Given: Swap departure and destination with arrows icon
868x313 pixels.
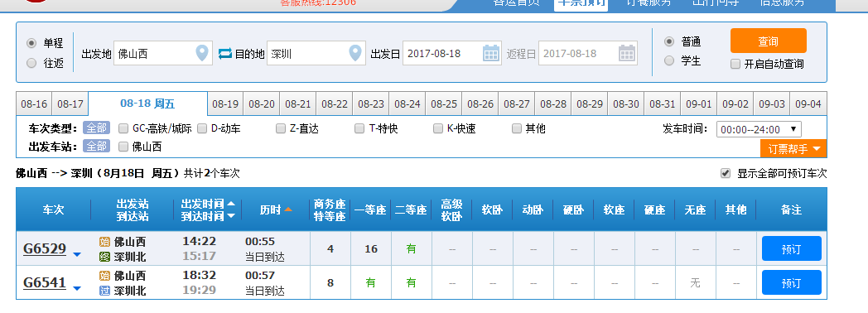Looking at the screenshot, I should tap(225, 54).
